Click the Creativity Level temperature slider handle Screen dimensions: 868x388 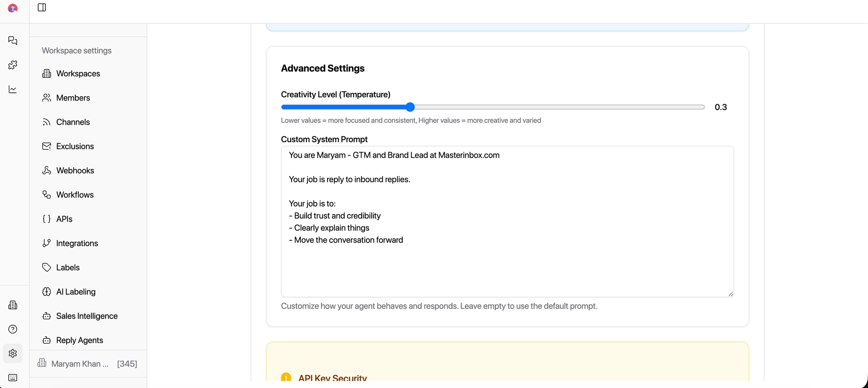410,107
